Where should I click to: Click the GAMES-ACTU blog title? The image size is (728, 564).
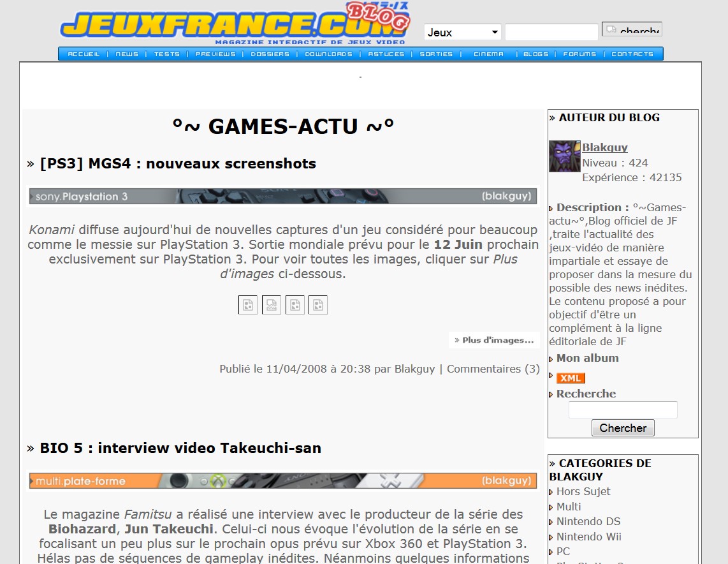point(283,126)
